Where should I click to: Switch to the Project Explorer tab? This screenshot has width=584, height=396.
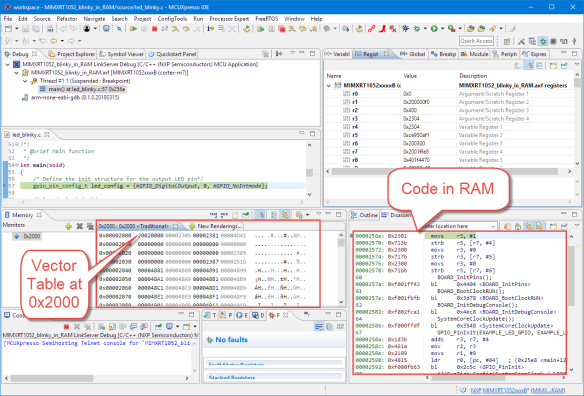coord(72,54)
